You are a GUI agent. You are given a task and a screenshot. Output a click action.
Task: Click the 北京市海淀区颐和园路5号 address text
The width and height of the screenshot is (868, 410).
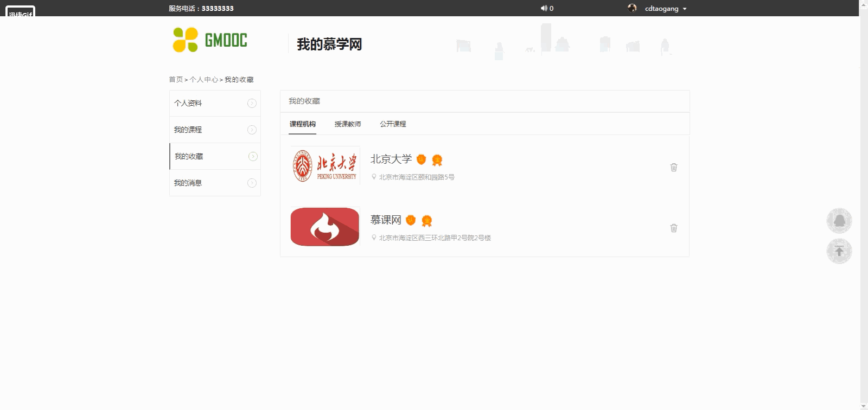coord(417,177)
